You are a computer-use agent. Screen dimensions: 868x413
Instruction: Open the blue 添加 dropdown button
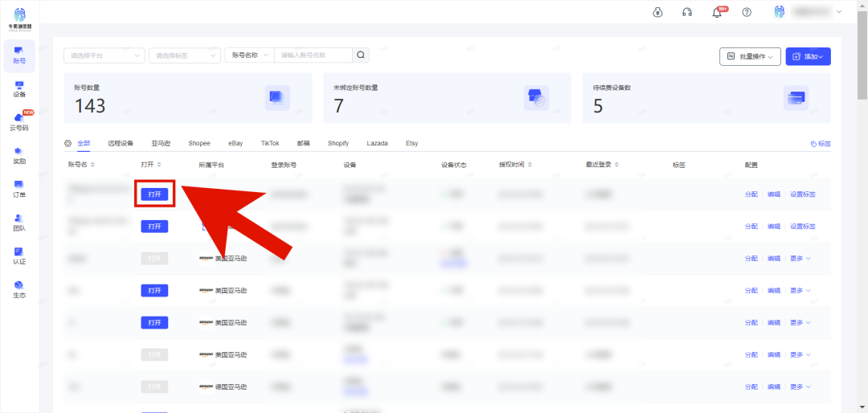[808, 56]
